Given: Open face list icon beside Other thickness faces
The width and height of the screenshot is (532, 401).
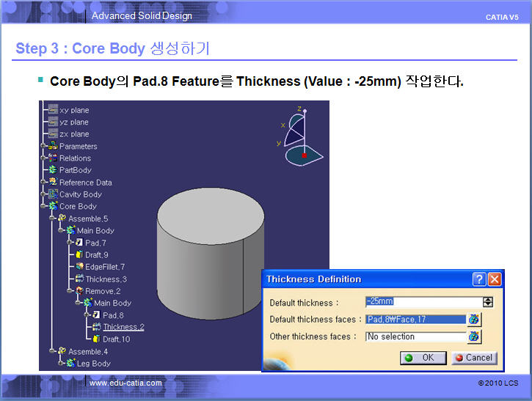Looking at the screenshot, I should pos(475,336).
